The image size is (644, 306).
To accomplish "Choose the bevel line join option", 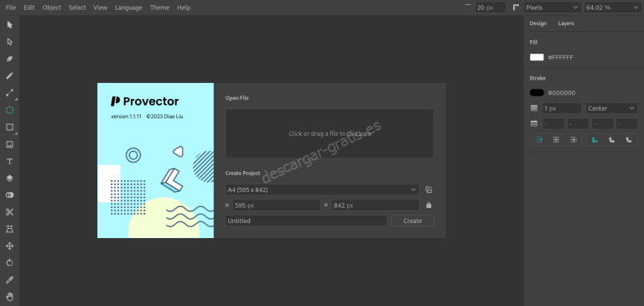I will pos(629,140).
